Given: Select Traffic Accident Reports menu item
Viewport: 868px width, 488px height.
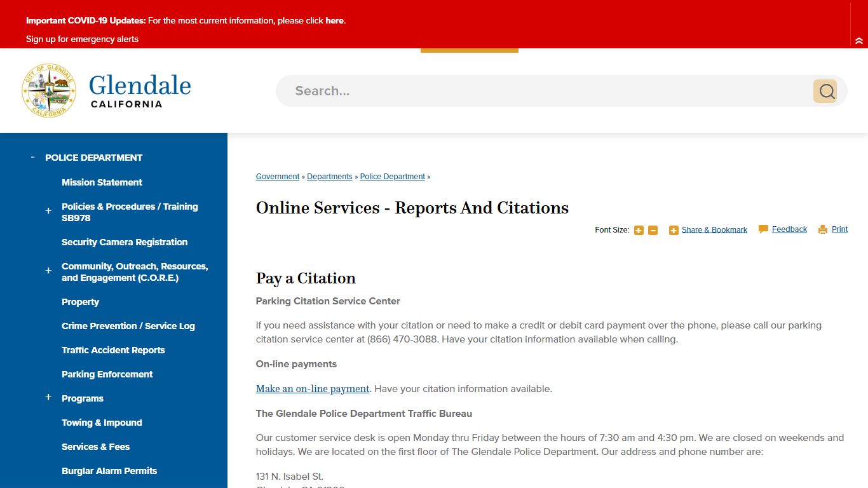Looking at the screenshot, I should pyautogui.click(x=113, y=350).
